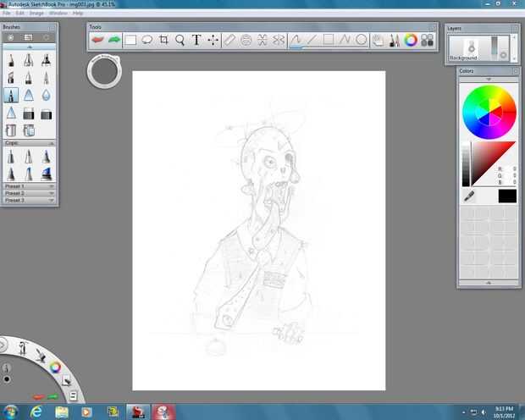Viewport: 525px width, 420px height.
Task: Select the Lasso selection tool
Action: (147, 40)
